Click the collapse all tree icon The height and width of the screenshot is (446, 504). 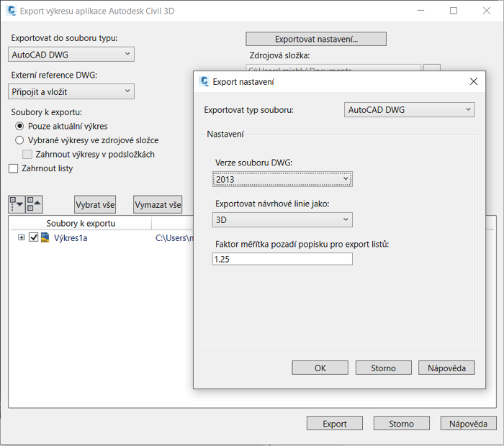coord(34,204)
